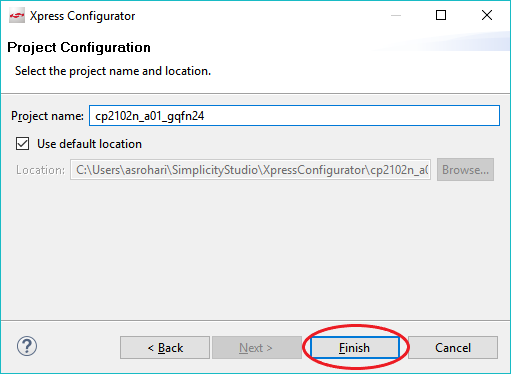Image resolution: width=511 pixels, height=374 pixels.
Task: Maximize the Xpress Configurator window
Action: 441,15
